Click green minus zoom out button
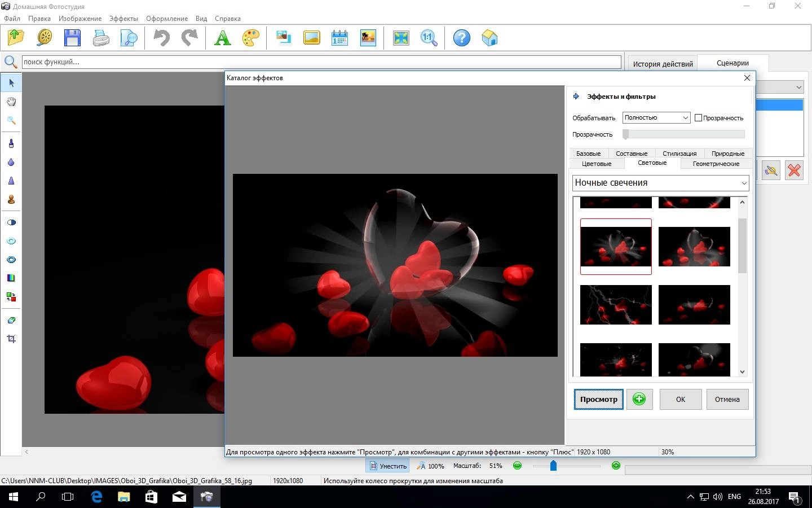This screenshot has width=812, height=508. tap(517, 466)
